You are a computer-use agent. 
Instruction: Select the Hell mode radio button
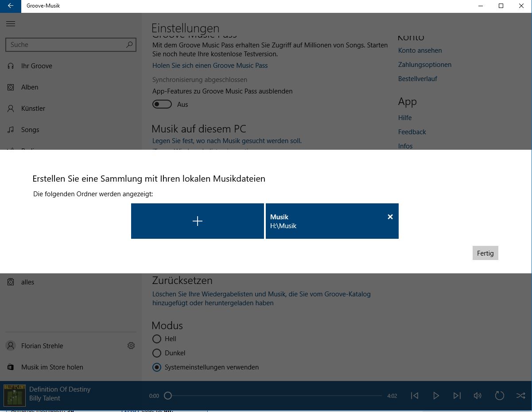157,339
